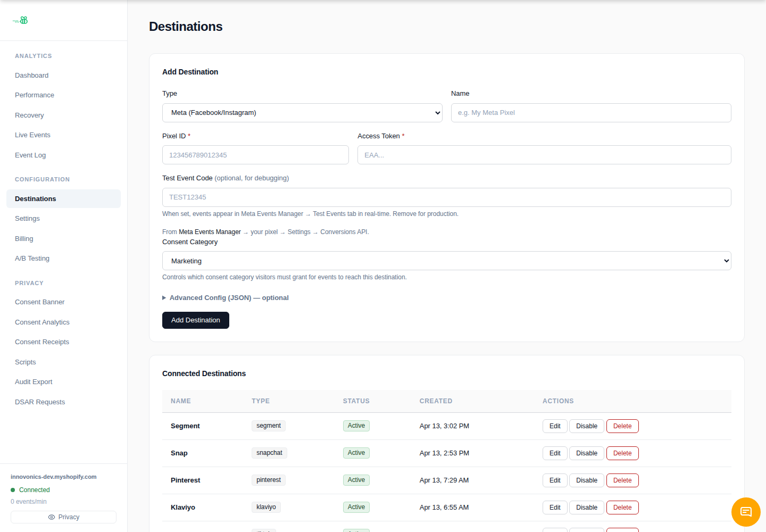This screenshot has width=766, height=532.
Task: Click the bee logo icon
Action: [21, 20]
